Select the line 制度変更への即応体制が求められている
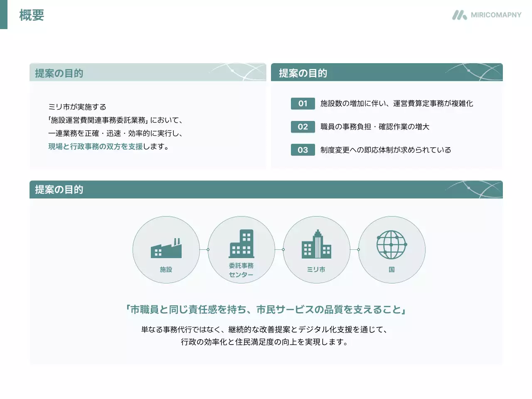 (385, 150)
